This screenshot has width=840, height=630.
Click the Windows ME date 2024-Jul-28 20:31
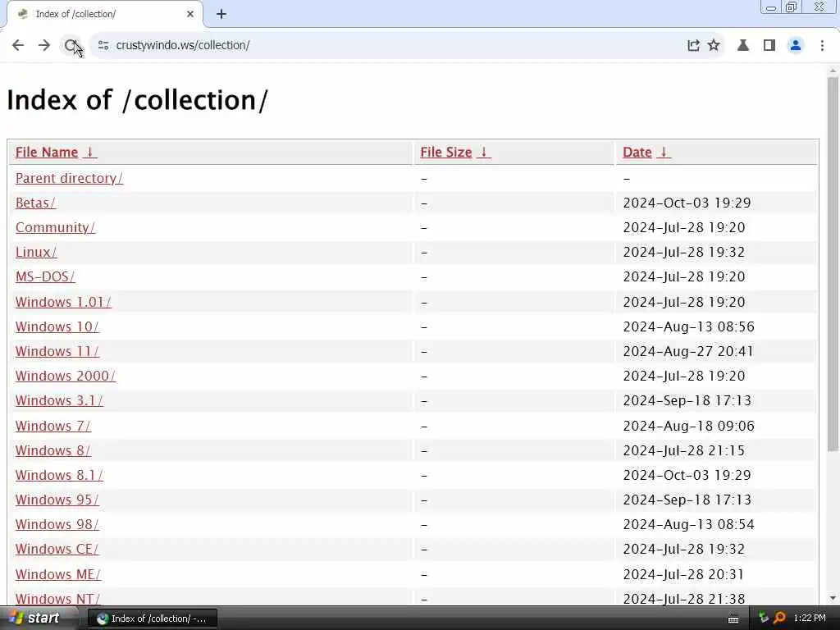(683, 574)
